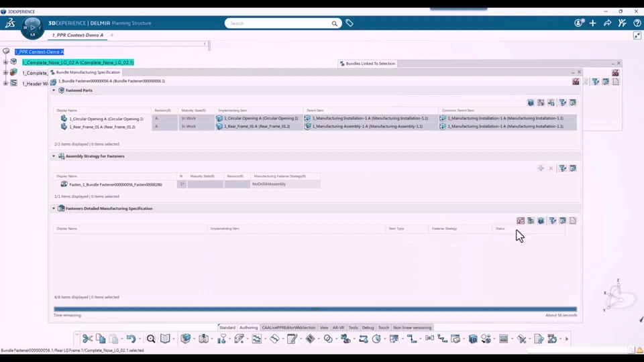The image size is (644, 362).
Task: Click the Undo arrow icon
Action: pos(131,339)
